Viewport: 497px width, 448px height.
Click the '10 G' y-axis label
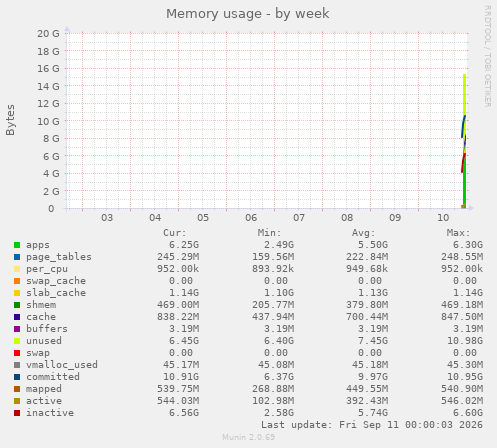pyautogui.click(x=48, y=121)
